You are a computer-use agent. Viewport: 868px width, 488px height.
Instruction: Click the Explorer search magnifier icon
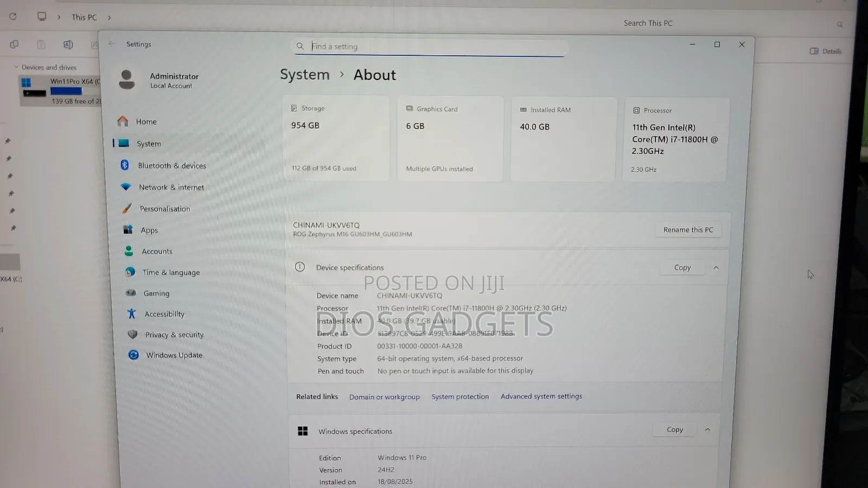(x=840, y=24)
